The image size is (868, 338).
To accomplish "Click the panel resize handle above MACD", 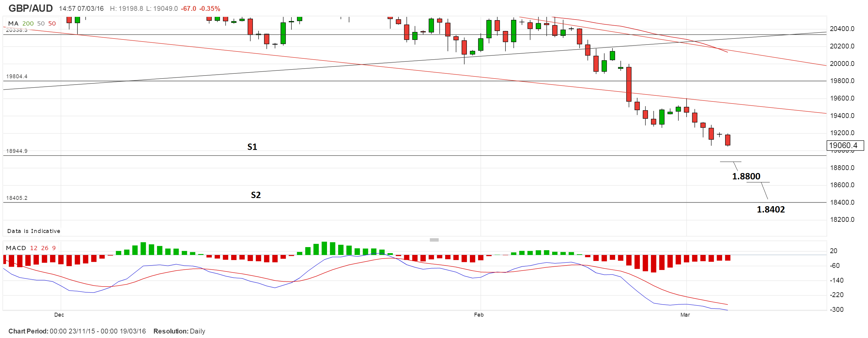I will (x=434, y=240).
